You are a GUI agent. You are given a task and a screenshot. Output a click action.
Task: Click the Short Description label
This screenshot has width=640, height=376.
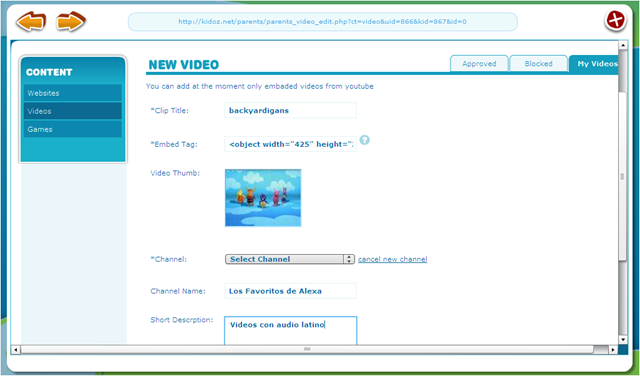182,320
